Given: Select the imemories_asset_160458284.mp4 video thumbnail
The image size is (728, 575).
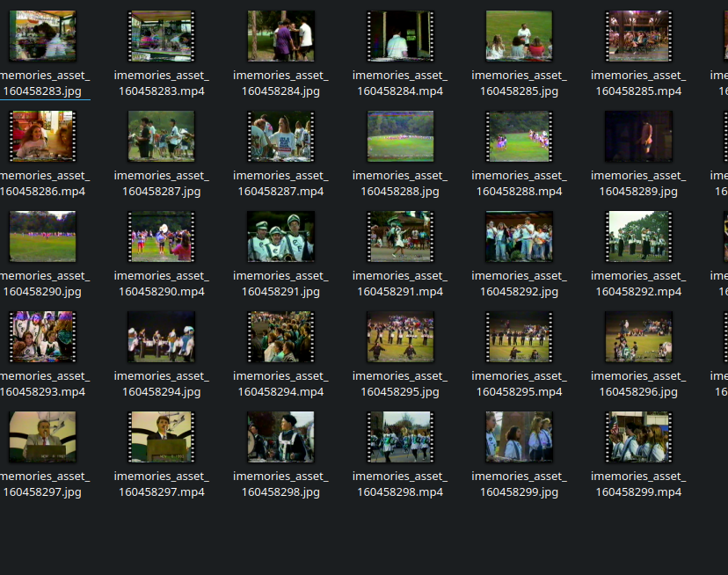Looking at the screenshot, I should (x=400, y=36).
